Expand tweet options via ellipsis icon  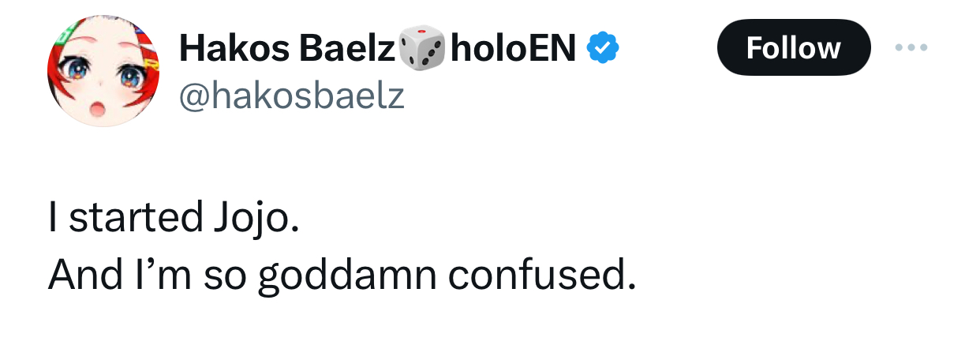[913, 48]
